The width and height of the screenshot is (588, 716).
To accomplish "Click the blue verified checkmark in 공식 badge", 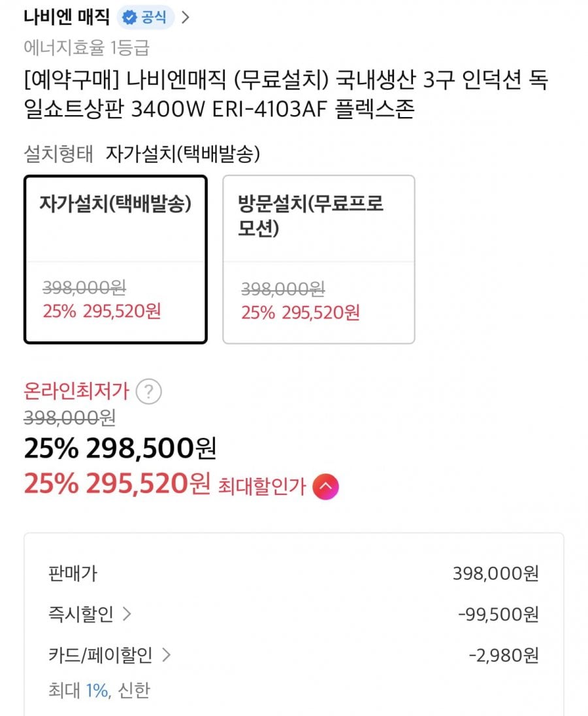I will coord(130,18).
